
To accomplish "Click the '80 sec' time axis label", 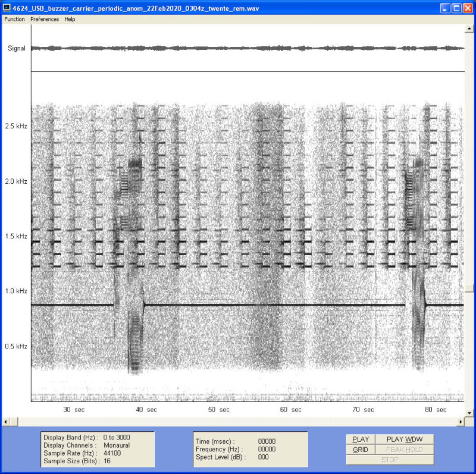I will point(436,410).
